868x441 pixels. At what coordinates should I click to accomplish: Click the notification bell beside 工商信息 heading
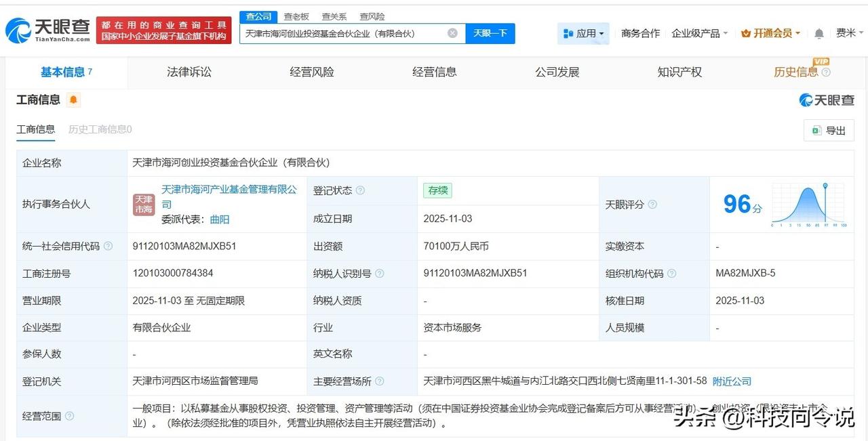72,100
